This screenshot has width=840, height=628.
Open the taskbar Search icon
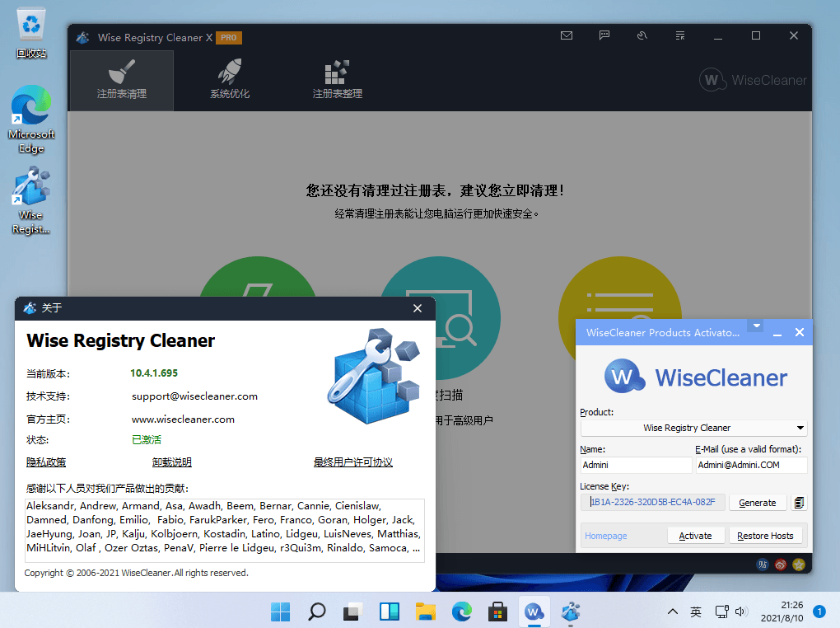pyautogui.click(x=316, y=612)
